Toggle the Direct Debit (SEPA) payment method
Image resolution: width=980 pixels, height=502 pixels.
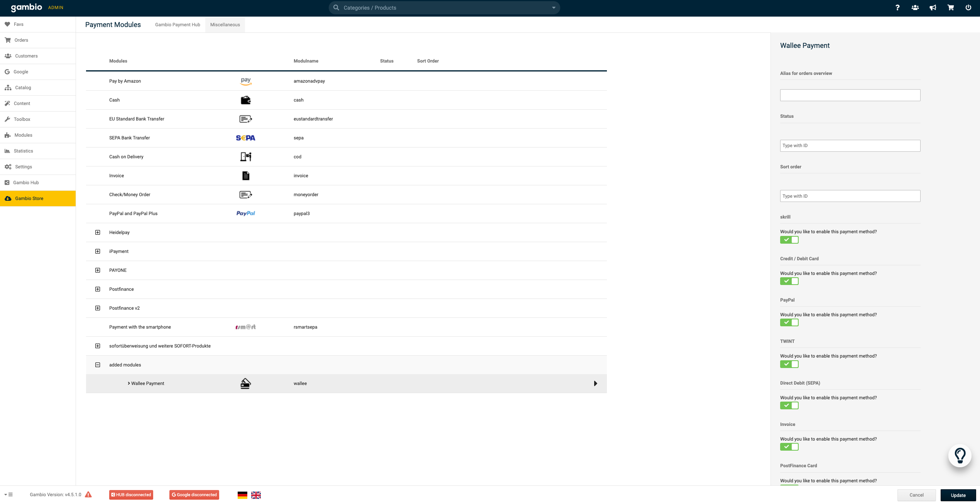point(789,405)
